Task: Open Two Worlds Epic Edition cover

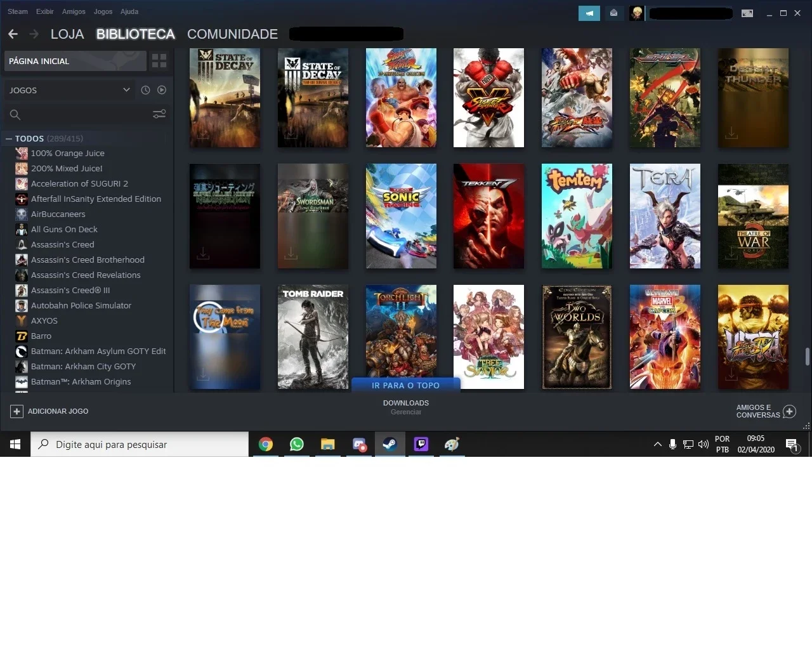Action: point(577,337)
